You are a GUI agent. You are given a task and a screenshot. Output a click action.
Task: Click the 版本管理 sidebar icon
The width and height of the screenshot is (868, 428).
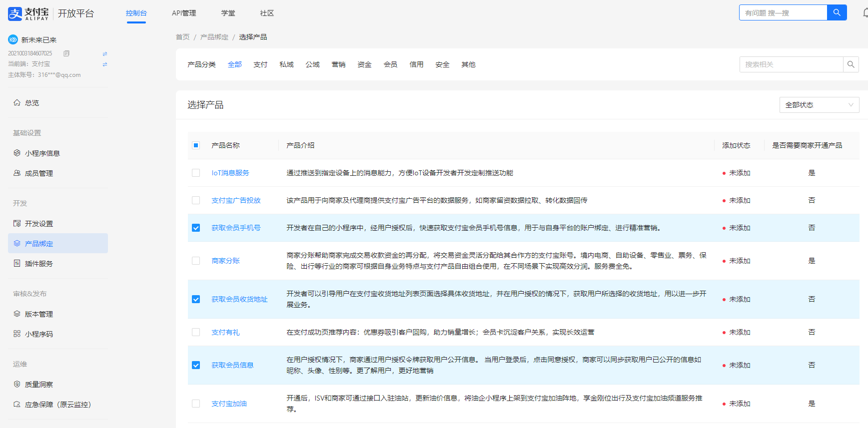(17, 314)
